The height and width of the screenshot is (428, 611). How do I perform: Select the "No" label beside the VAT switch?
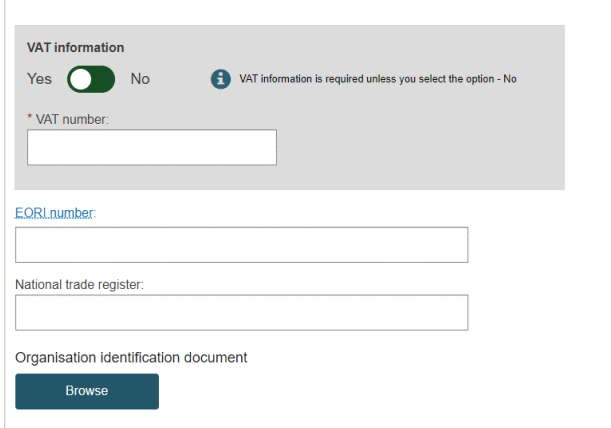(140, 79)
